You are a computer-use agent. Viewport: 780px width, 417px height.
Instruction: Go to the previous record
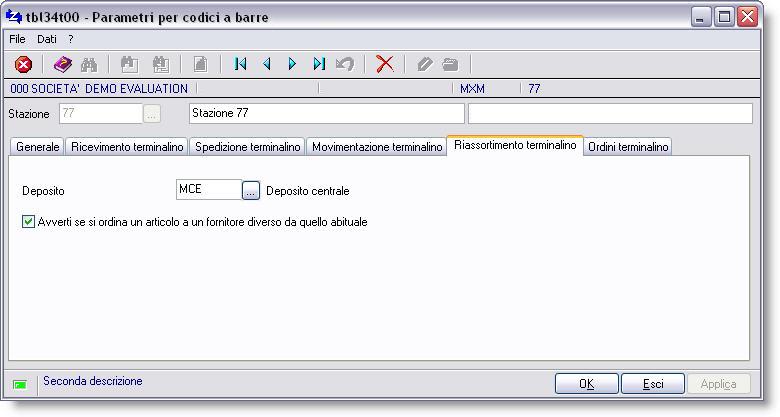pyautogui.click(x=266, y=64)
